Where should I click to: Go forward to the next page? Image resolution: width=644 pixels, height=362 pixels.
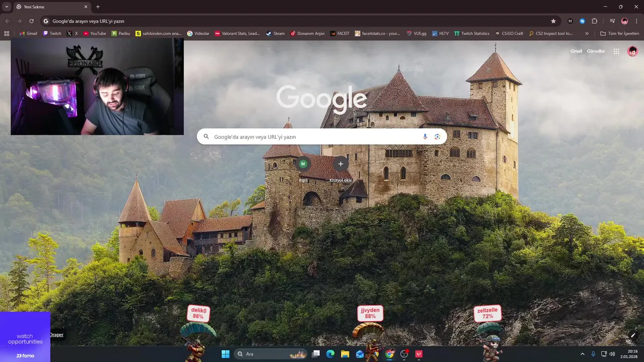pyautogui.click(x=19, y=21)
